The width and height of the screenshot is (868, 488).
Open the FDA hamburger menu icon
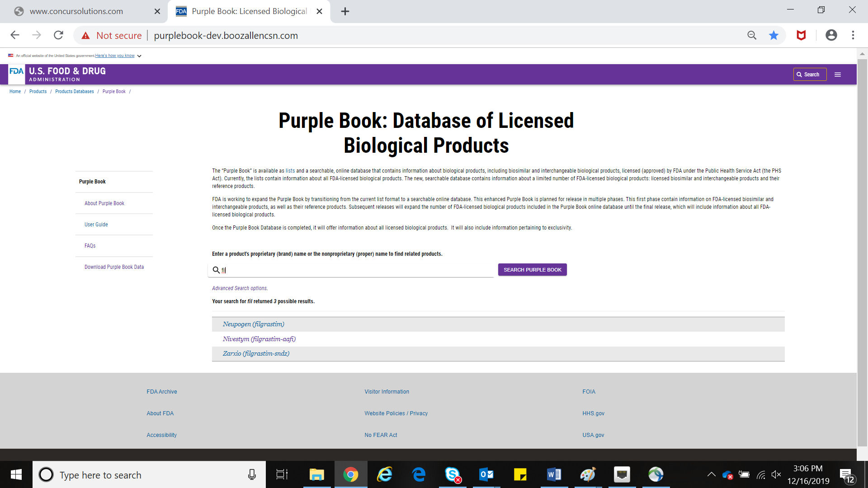(x=837, y=75)
